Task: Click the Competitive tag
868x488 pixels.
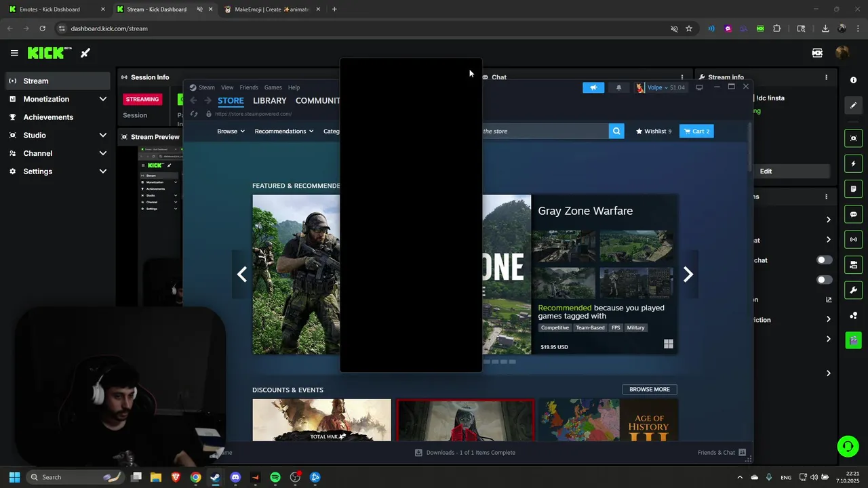Action: [555, 328]
